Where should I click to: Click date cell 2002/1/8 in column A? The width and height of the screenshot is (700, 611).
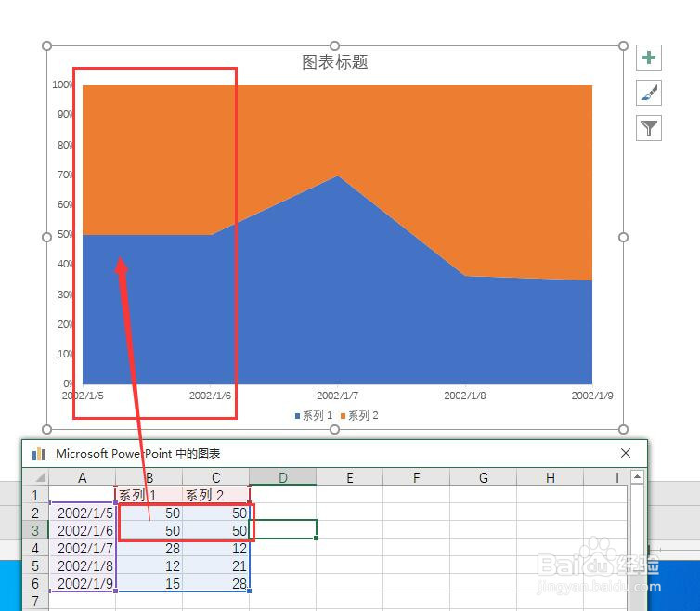(x=82, y=565)
